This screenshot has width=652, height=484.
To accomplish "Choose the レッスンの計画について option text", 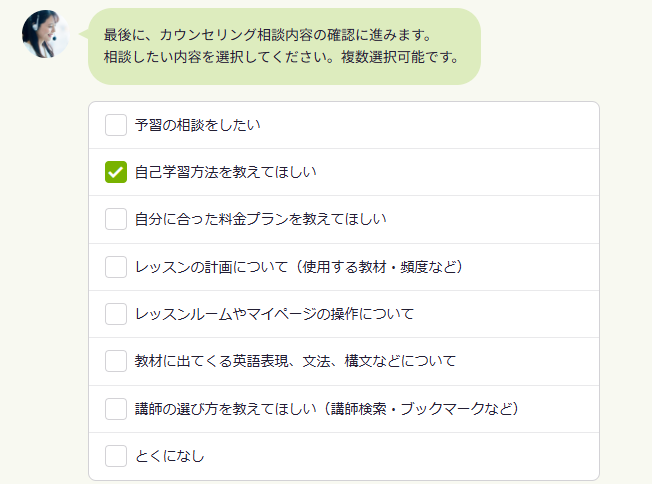I will (x=298, y=267).
